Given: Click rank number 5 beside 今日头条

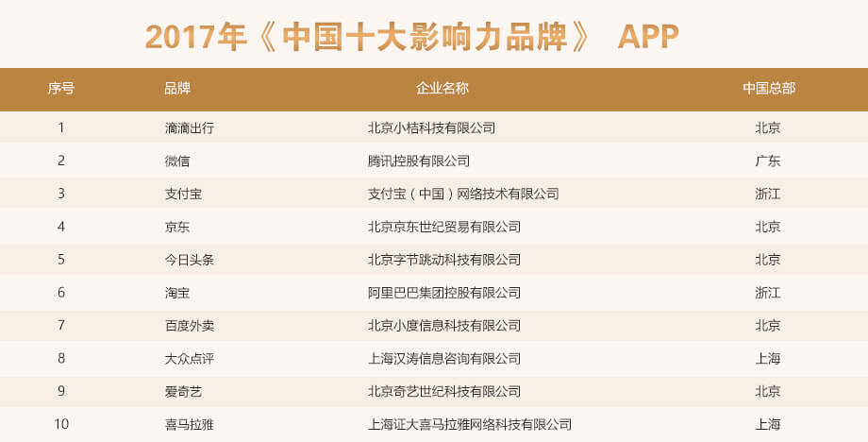Looking at the screenshot, I should coord(61,259).
